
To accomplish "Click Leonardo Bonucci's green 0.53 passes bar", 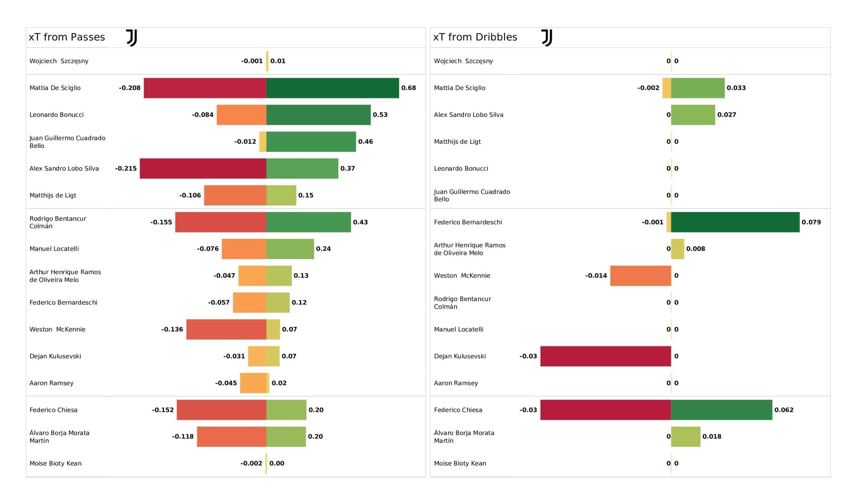I will pos(318,115).
